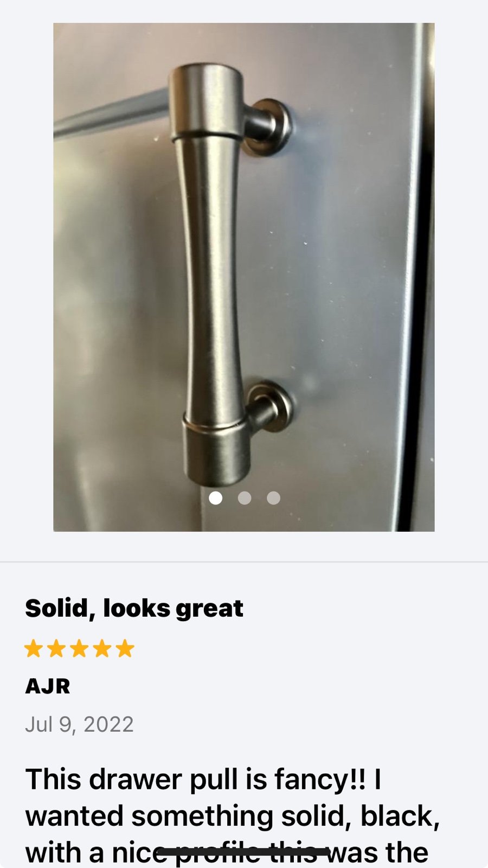Open reviewer AJR's profile name

[48, 686]
